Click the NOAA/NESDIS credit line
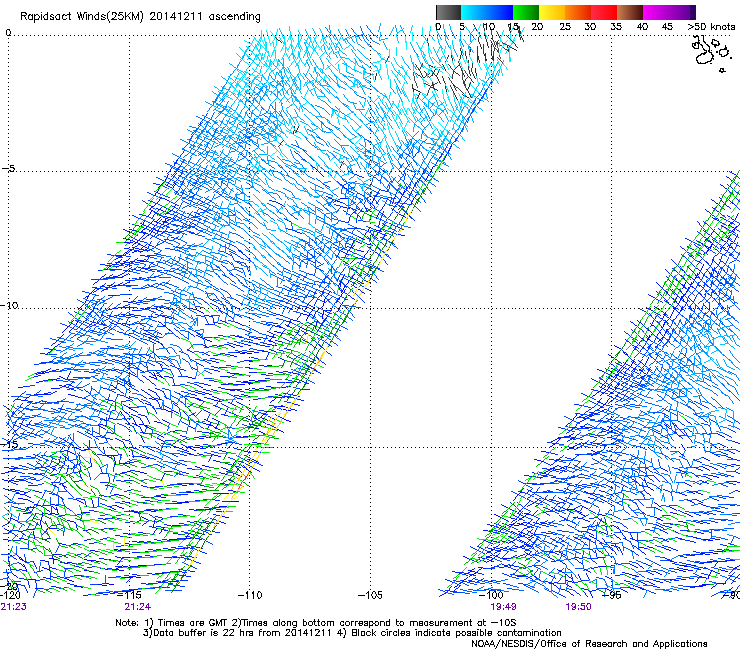This screenshot has width=740, height=650. (589, 644)
